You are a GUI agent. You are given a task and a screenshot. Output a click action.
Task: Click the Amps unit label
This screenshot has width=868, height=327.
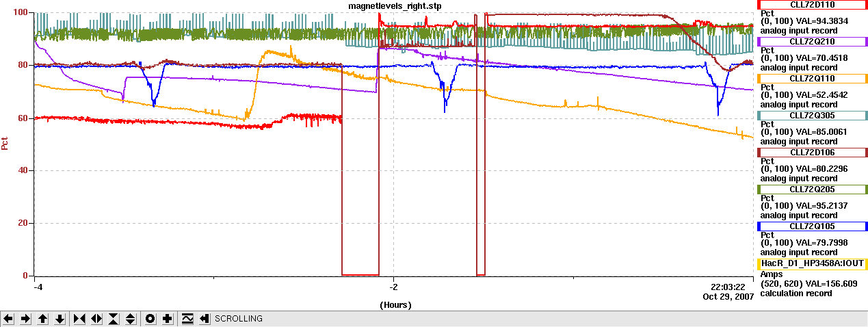(772, 274)
